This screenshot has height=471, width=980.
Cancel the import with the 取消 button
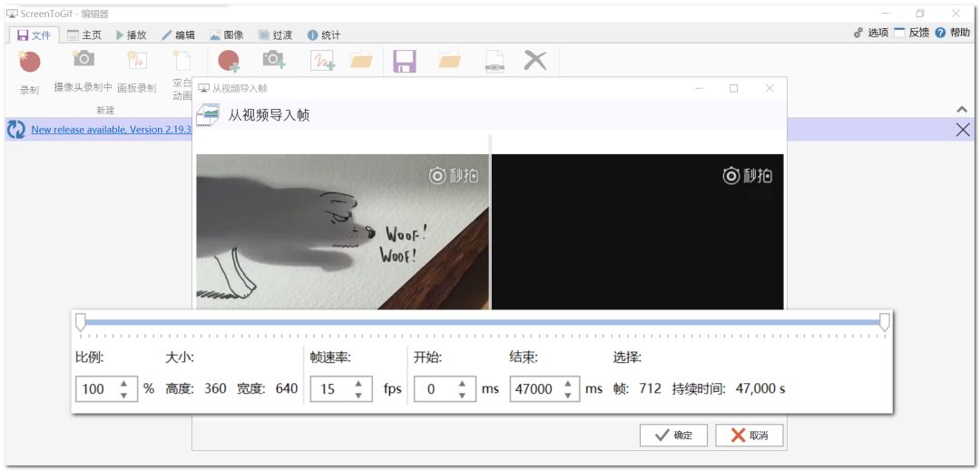pos(749,436)
